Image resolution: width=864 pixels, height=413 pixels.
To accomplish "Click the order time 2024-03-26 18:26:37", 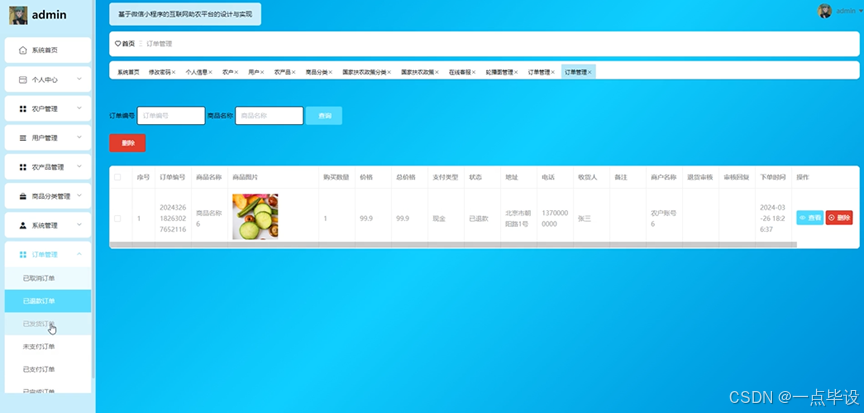I will (x=773, y=219).
